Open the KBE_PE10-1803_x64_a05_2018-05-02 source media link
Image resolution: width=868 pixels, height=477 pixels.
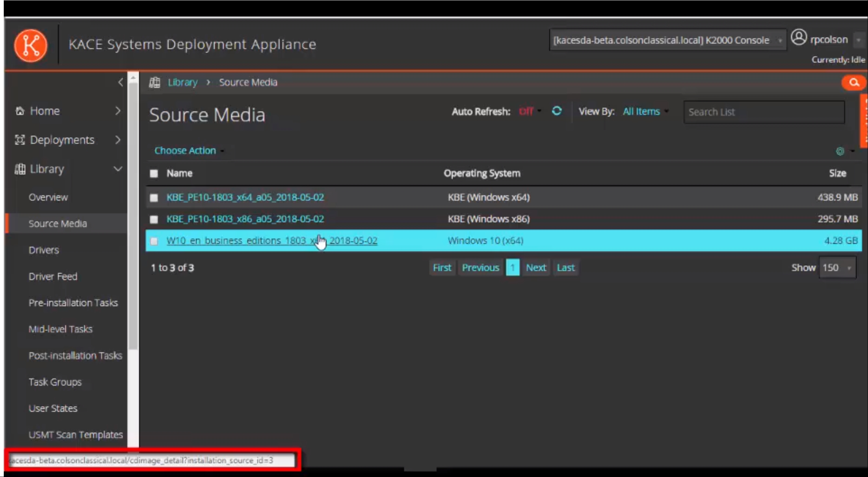(245, 197)
